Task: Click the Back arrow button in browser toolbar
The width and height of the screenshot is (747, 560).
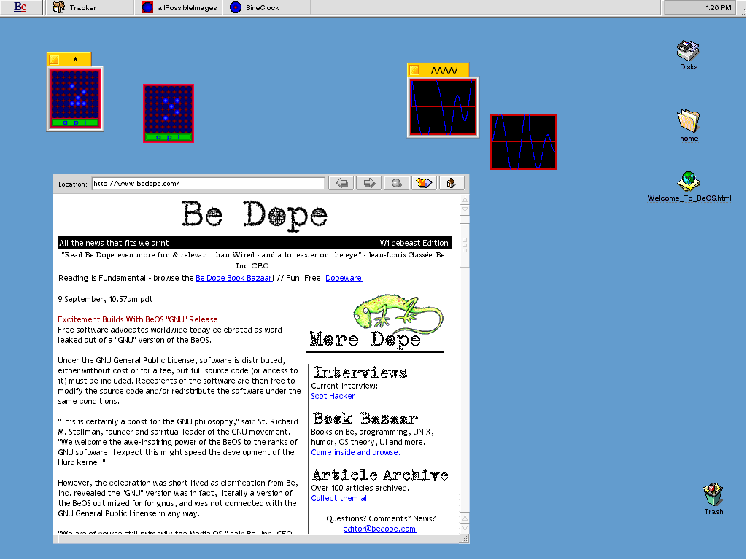Action: point(341,183)
